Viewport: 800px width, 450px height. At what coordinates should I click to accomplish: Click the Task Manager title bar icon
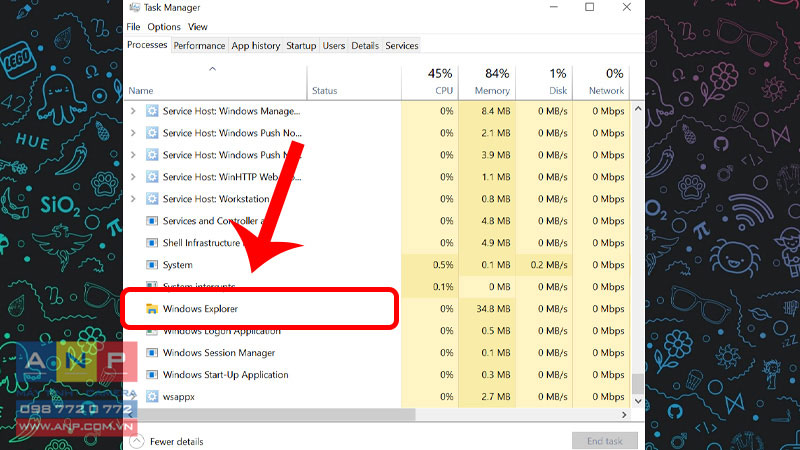coord(135,7)
